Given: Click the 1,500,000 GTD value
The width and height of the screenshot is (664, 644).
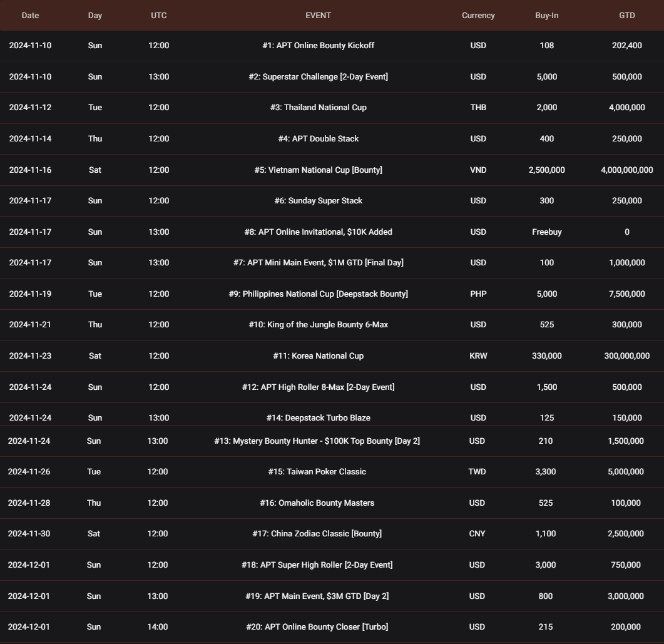Looking at the screenshot, I should 625,441.
